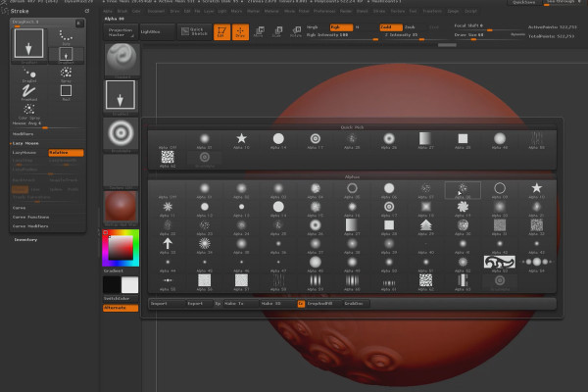
Task: Choose Alpha 19 pinwheel in Alphas grid
Action: coord(463,209)
